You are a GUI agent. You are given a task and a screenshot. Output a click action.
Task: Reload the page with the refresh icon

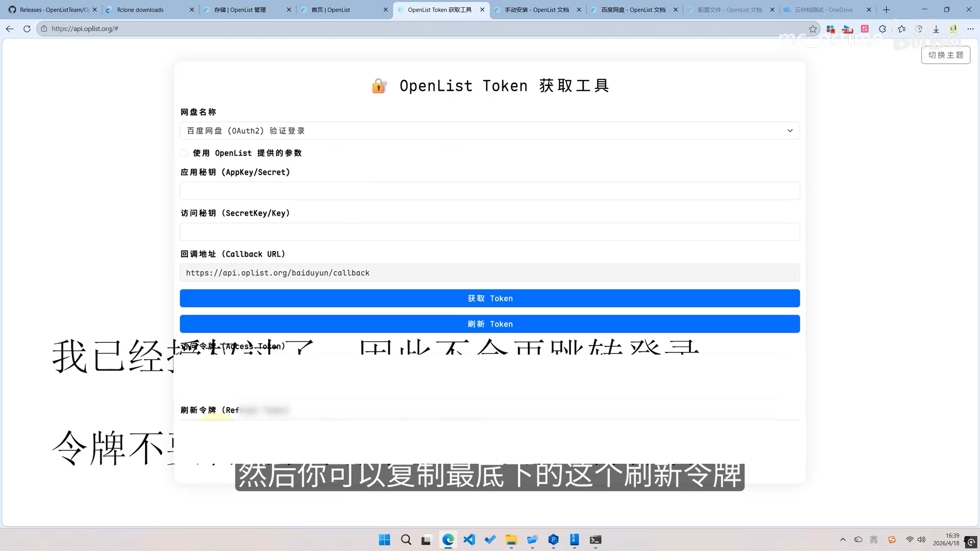(27, 29)
